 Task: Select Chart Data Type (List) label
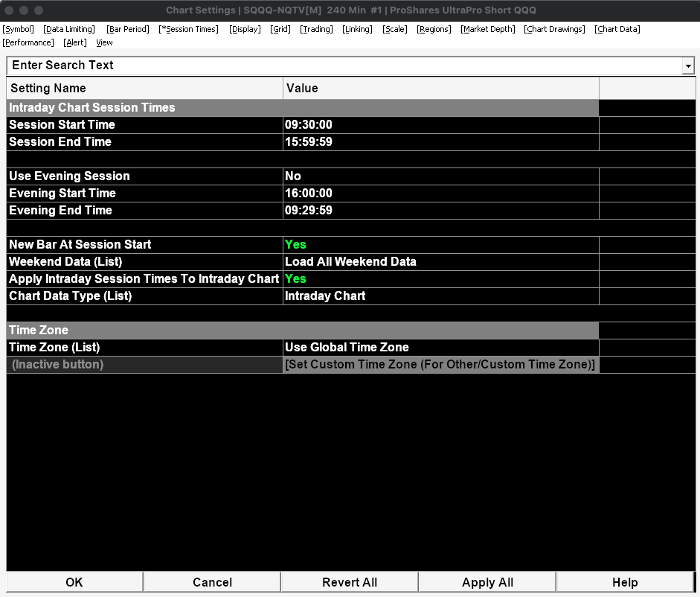click(144, 296)
